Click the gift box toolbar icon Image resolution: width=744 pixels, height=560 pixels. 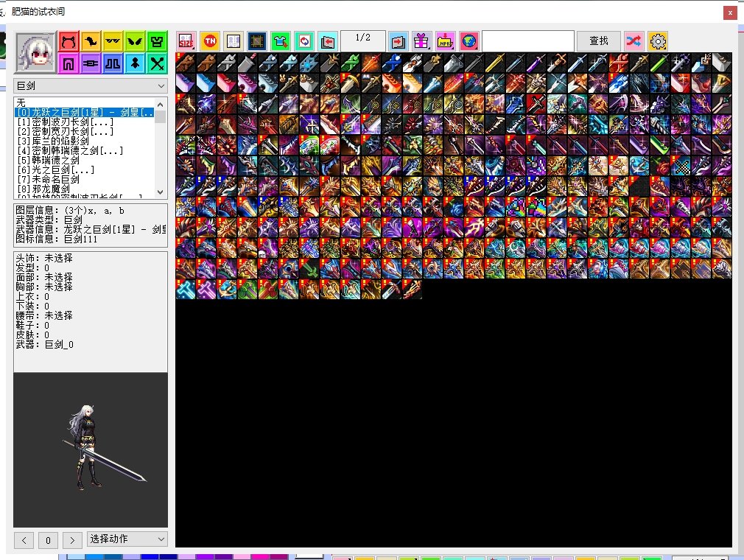421,41
